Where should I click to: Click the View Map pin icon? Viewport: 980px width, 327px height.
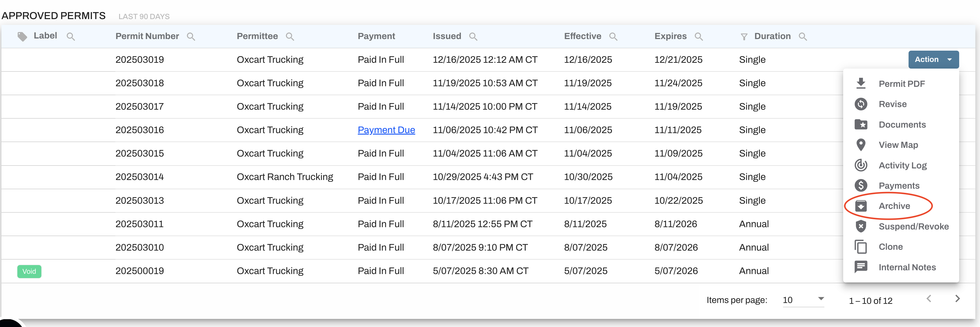pyautogui.click(x=861, y=145)
